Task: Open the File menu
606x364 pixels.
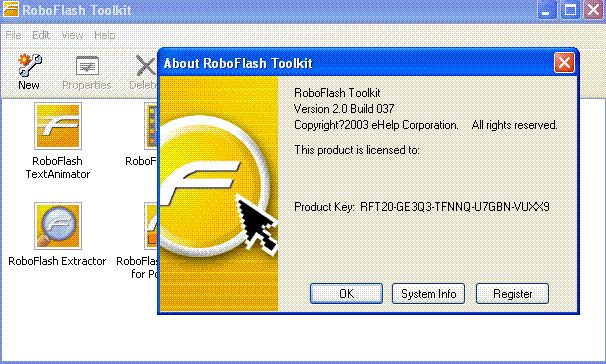Action: click(14, 35)
